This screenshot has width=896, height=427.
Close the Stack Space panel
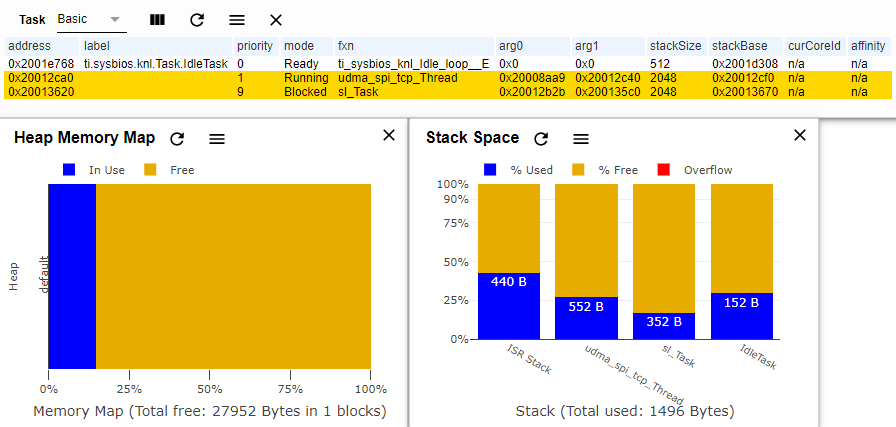800,135
